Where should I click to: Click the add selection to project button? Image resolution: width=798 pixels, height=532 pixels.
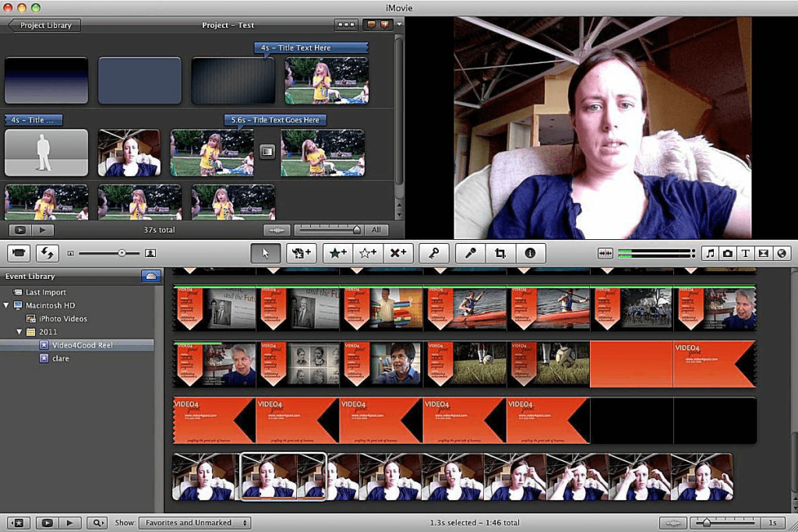tap(302, 253)
